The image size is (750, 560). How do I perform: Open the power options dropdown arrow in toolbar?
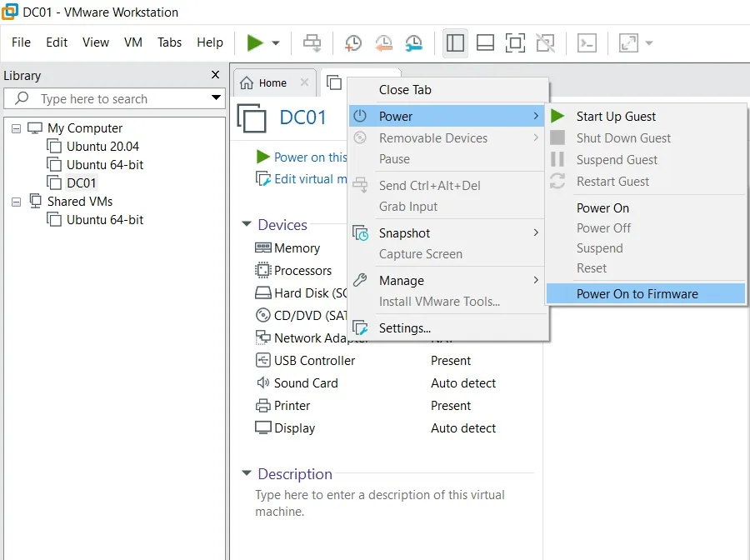[x=276, y=43]
